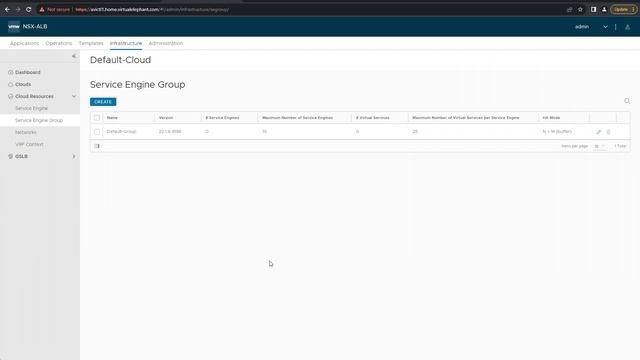
Task: Click the column toggle icon in table footer
Action: coord(97,146)
